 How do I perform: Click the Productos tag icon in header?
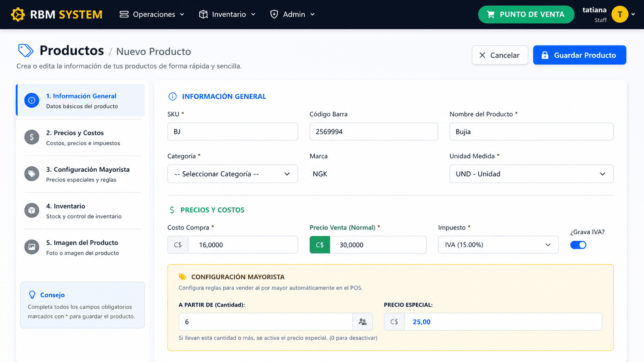point(26,50)
